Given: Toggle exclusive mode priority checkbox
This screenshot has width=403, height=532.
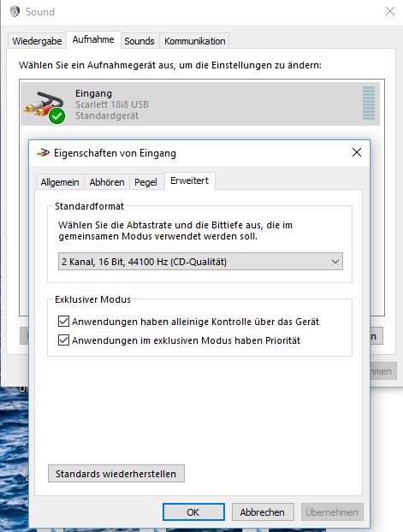Looking at the screenshot, I should click(63, 340).
